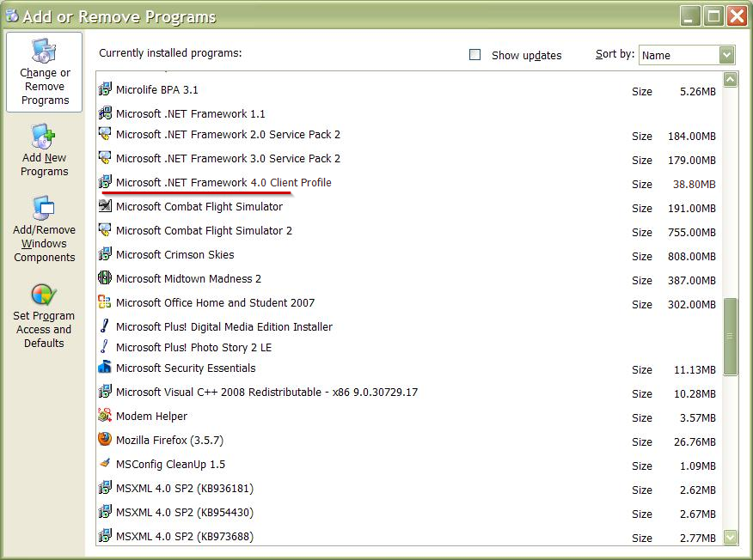Click the Microsoft Combat Flight Simulator icon

click(x=105, y=206)
